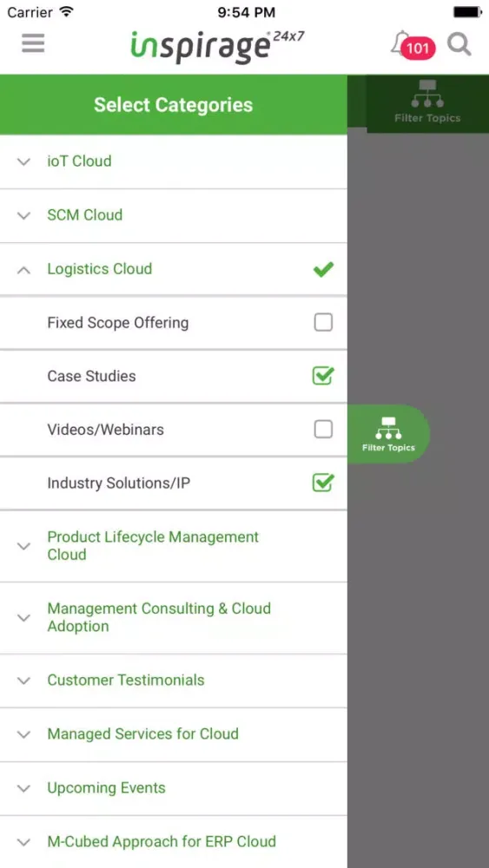Tap the search magnifier icon

click(459, 44)
